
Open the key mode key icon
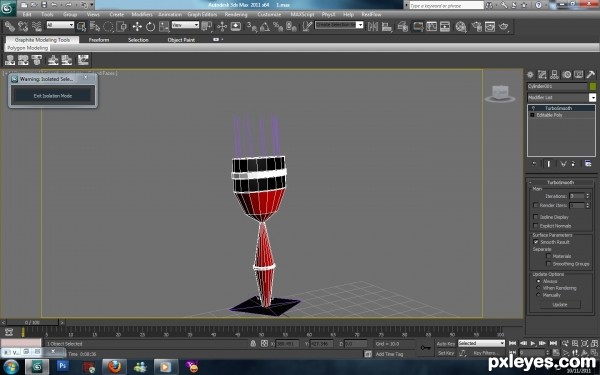pyautogui.click(x=425, y=348)
